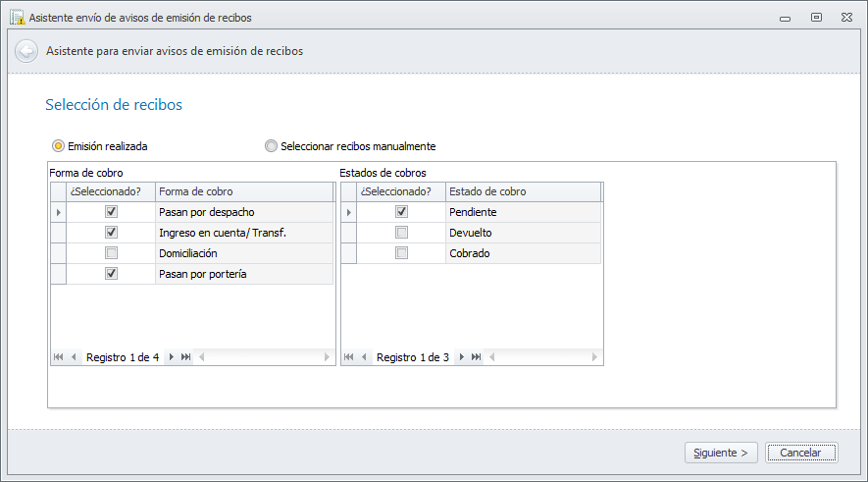Toggle the Pasan por portería checkbox

(x=111, y=274)
